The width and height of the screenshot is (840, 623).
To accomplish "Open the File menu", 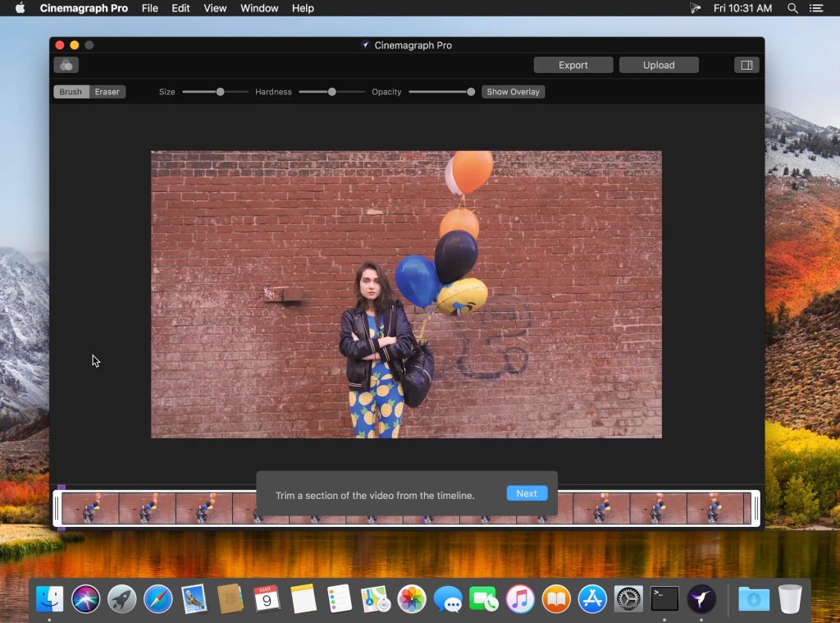I will [x=150, y=8].
